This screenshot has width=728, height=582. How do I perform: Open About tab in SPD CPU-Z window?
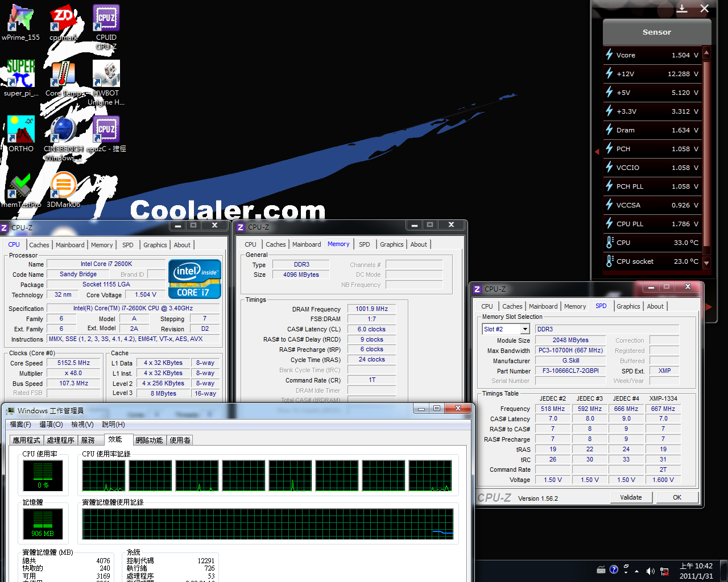(x=655, y=306)
